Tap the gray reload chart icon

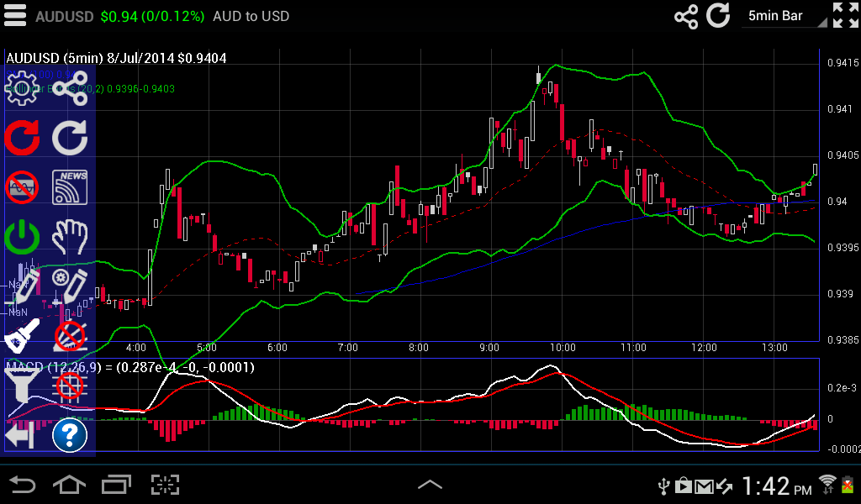click(71, 137)
